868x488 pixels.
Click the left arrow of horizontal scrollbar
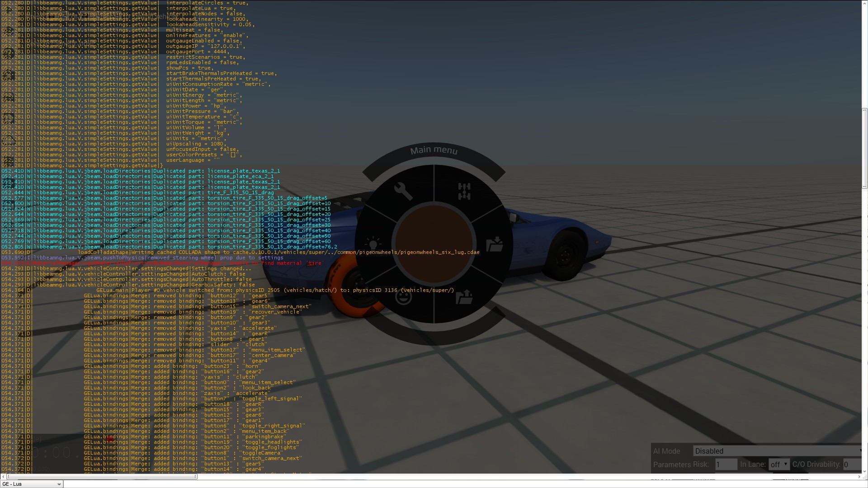coord(3,476)
